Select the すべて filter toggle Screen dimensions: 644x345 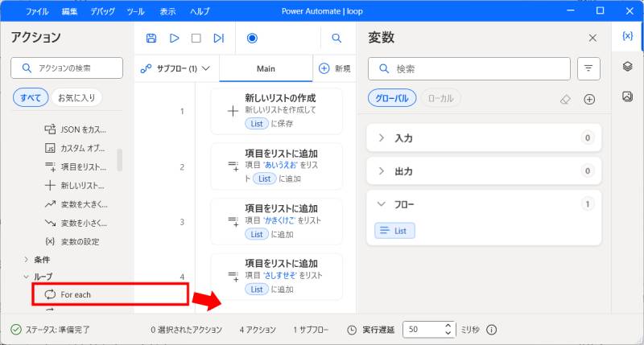[x=31, y=98]
